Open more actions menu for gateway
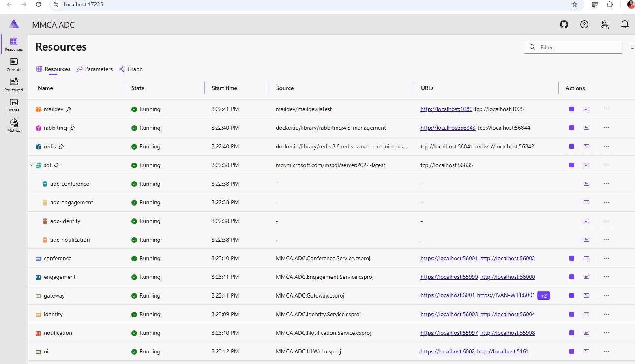Viewport: 635px width, 364px height. pyautogui.click(x=606, y=295)
